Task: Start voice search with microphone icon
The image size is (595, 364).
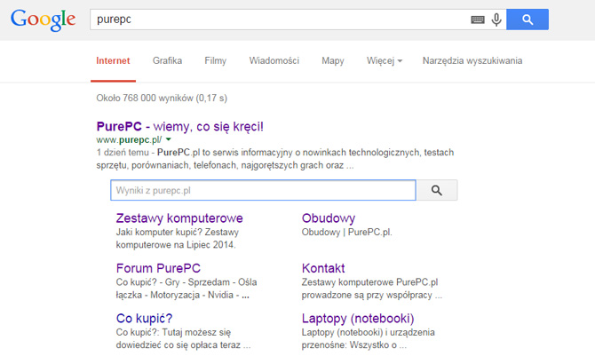Action: [496, 20]
